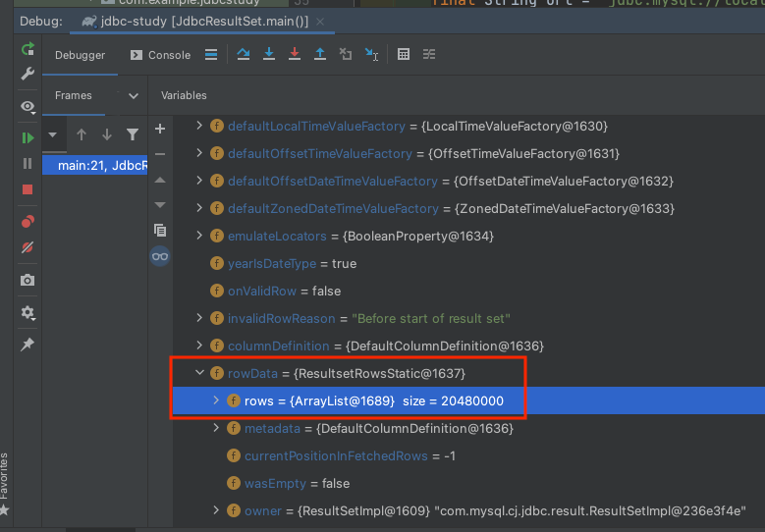Expand the columnDefinition node
This screenshot has height=532, width=765.
[x=199, y=346]
